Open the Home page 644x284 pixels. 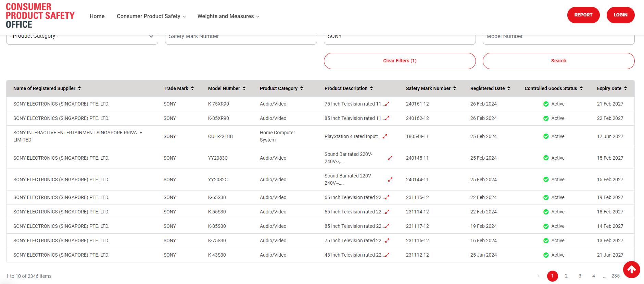97,16
